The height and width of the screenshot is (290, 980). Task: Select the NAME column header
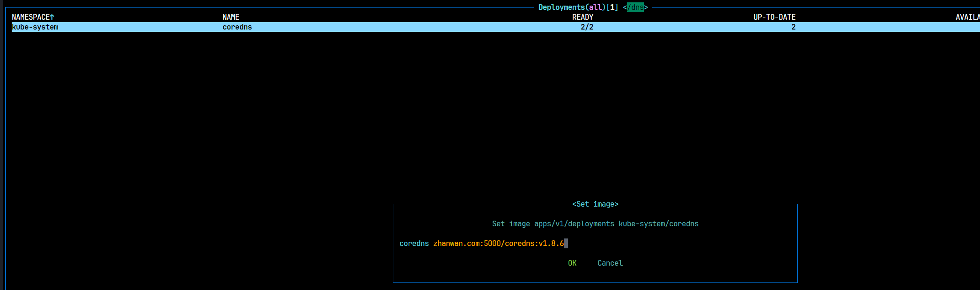231,17
